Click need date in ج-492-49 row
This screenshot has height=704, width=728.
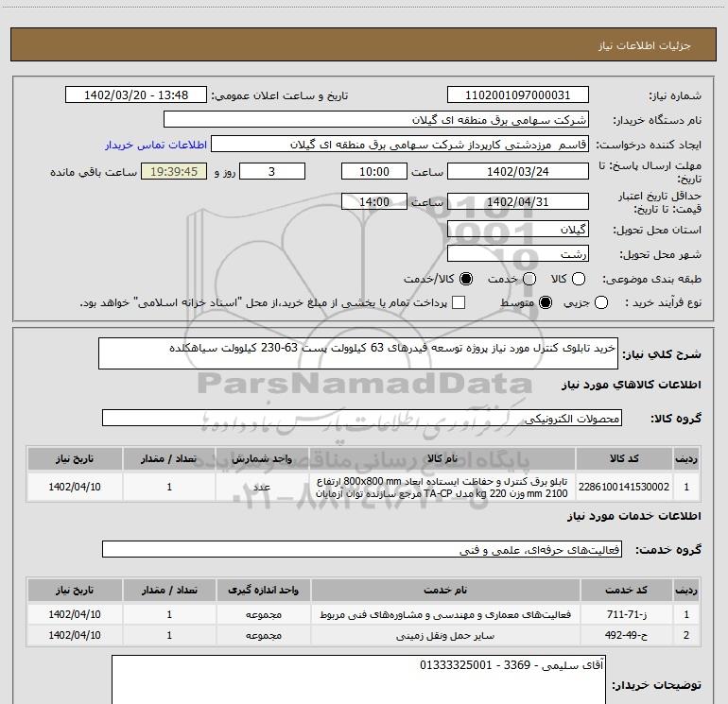tap(75, 635)
